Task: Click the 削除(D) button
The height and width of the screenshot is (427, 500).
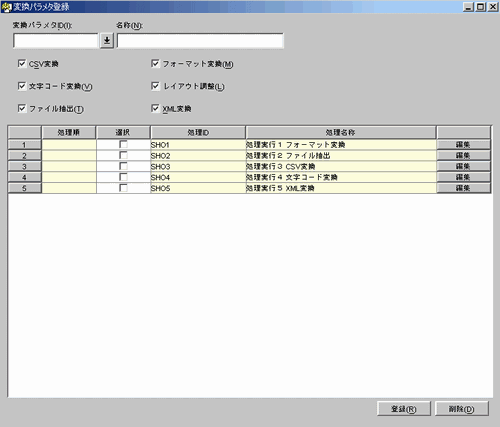Action: (461, 409)
